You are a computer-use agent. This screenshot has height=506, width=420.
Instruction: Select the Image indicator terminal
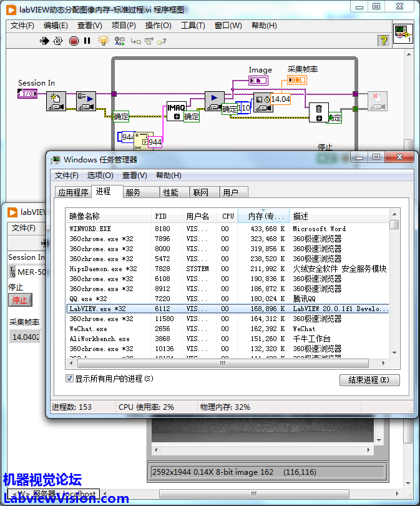click(x=258, y=81)
